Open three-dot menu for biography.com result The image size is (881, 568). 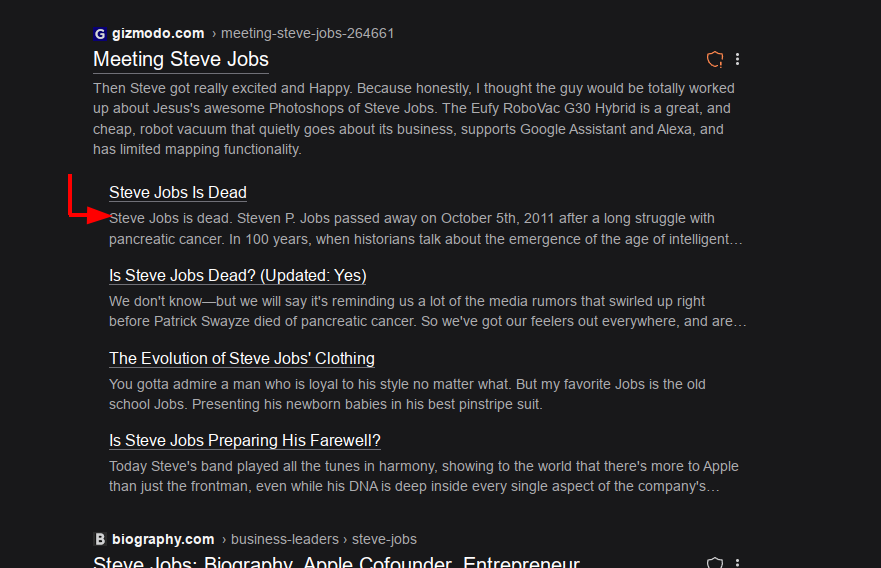point(738,563)
